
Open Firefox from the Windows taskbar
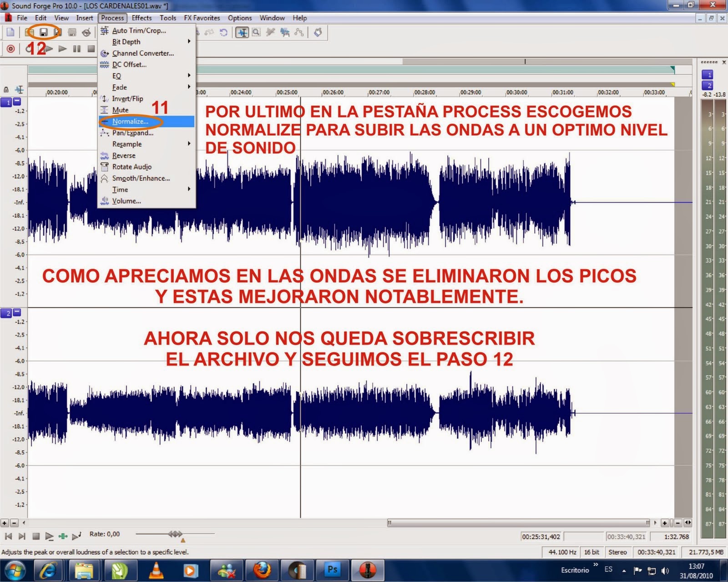[262, 570]
